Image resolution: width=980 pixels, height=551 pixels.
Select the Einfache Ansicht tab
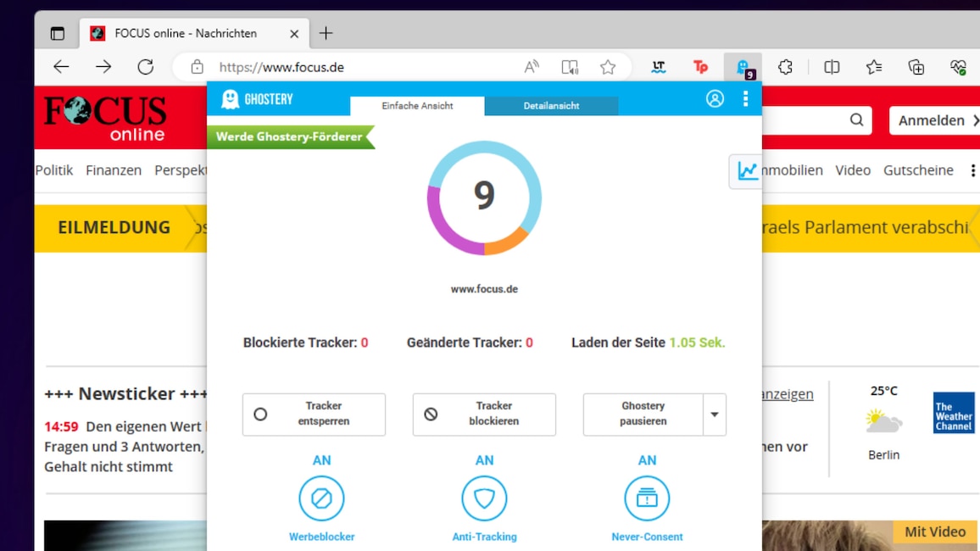417,106
